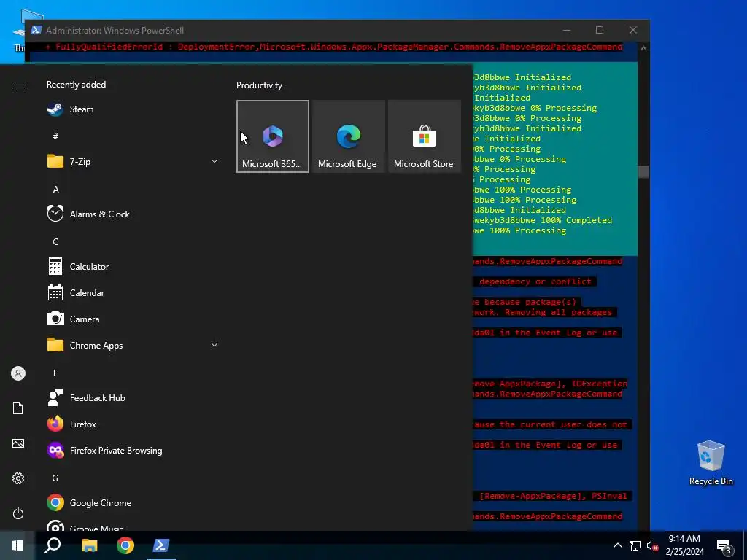Click Chrome icon on the taskbar
This screenshot has width=747, height=560.
125,545
